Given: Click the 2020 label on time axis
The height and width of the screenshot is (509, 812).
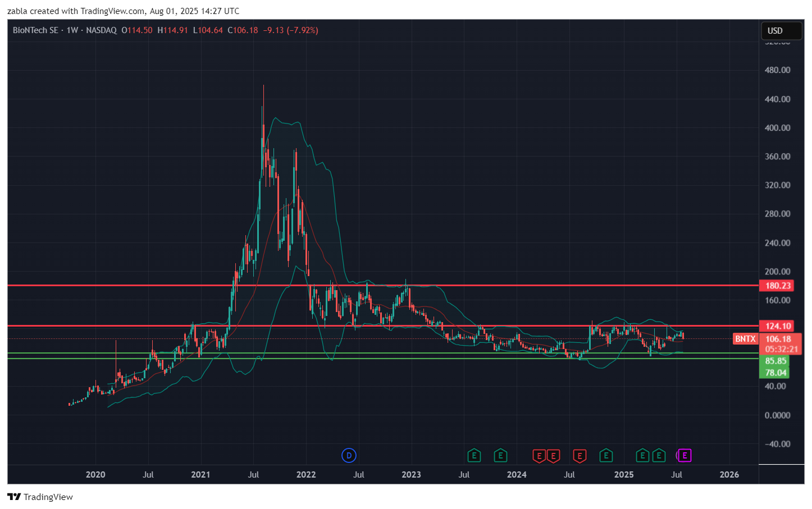Looking at the screenshot, I should coord(95,475).
